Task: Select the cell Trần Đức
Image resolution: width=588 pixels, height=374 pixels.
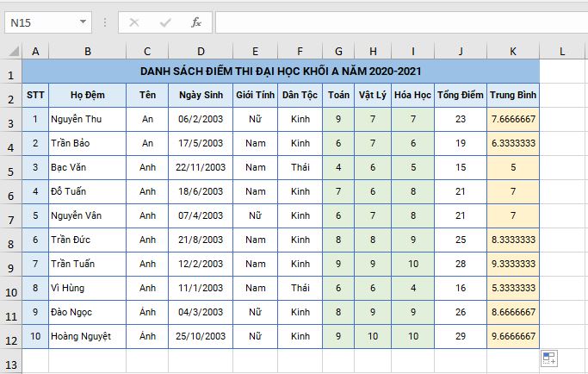Action: [x=87, y=240]
